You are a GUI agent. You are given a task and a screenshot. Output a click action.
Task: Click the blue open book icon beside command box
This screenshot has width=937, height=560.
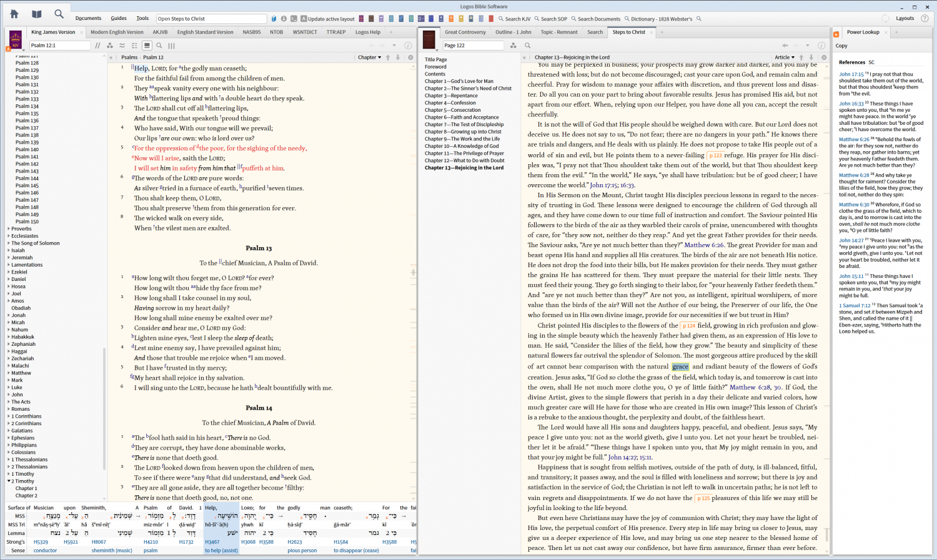(x=274, y=19)
